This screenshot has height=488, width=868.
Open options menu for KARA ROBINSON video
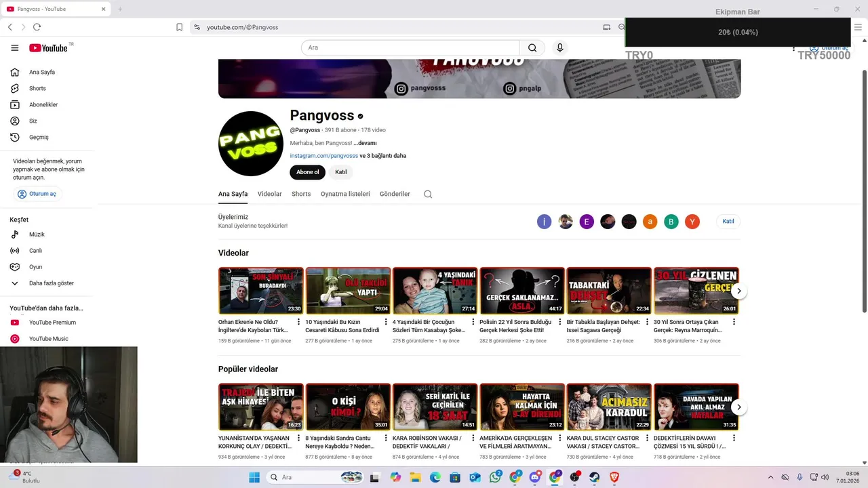click(x=473, y=438)
